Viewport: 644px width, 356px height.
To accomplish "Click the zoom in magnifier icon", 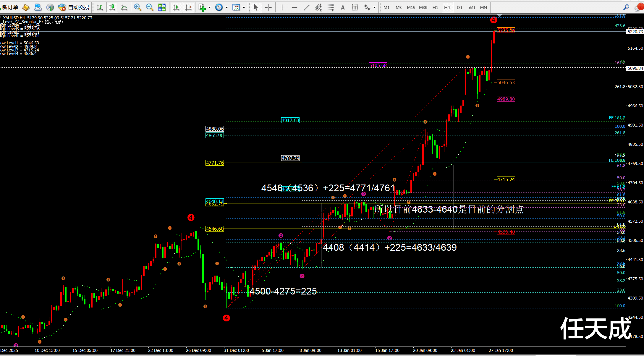I will click(x=137, y=7).
